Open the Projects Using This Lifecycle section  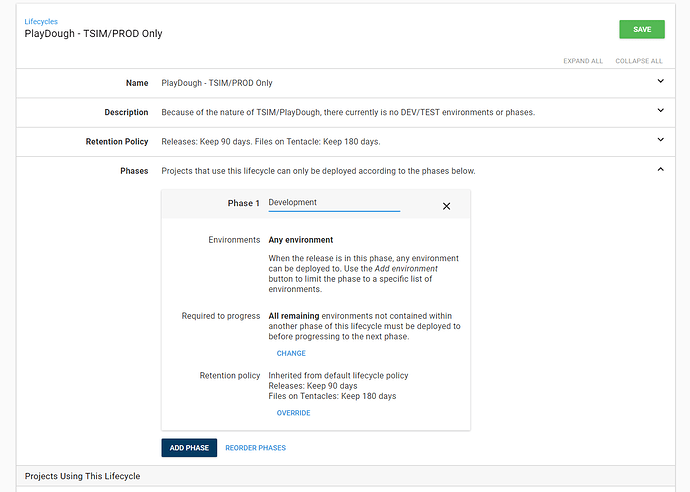tap(83, 476)
